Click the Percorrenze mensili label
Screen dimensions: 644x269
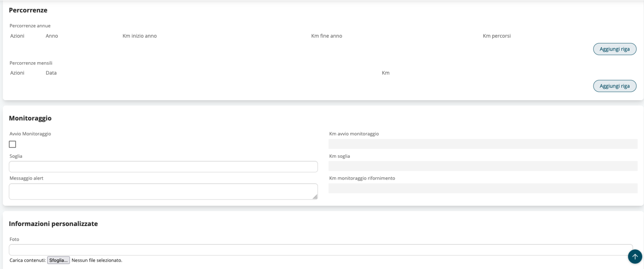point(31,63)
